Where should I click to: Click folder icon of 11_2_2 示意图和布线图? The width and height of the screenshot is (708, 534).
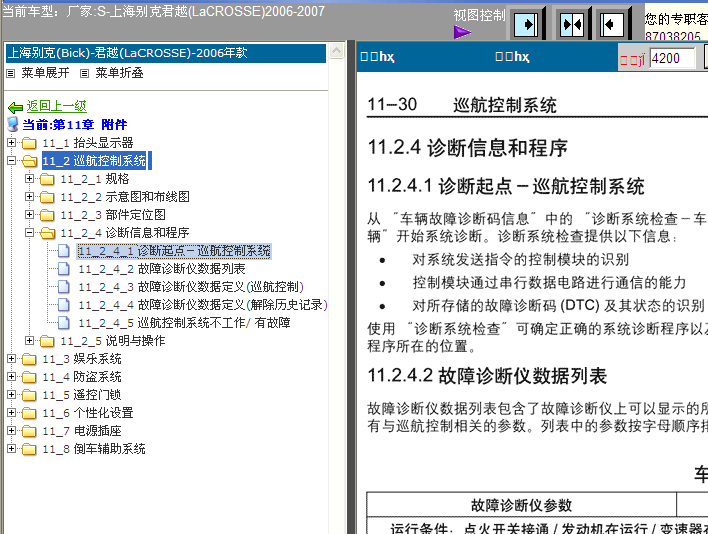click(47, 197)
